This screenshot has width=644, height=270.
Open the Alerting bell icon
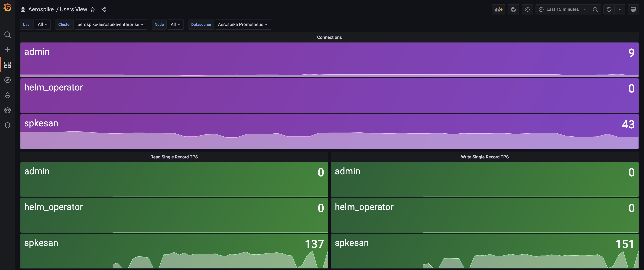click(x=8, y=95)
